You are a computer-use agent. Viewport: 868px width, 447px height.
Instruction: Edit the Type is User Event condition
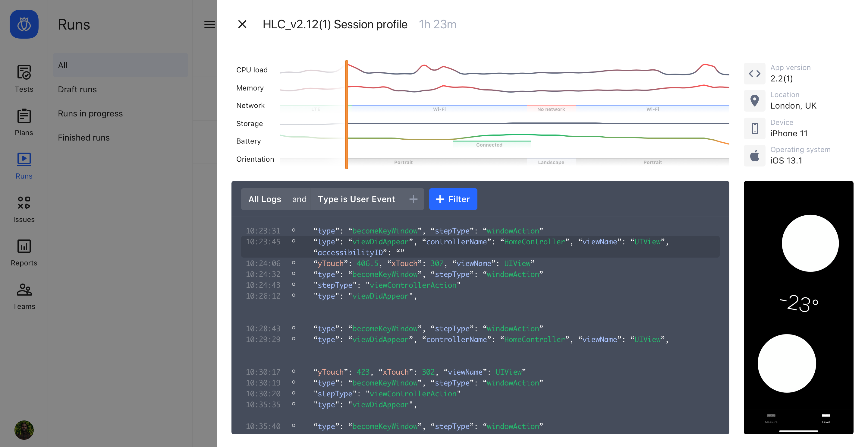point(356,199)
